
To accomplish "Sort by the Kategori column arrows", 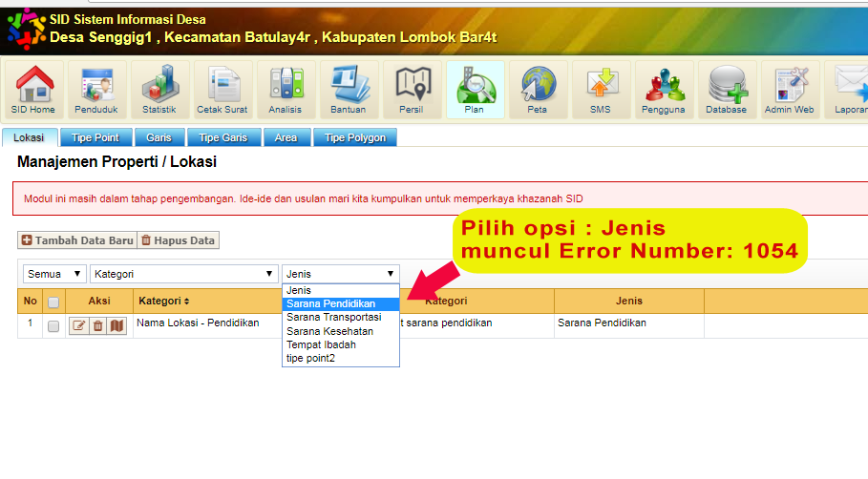I will (187, 302).
